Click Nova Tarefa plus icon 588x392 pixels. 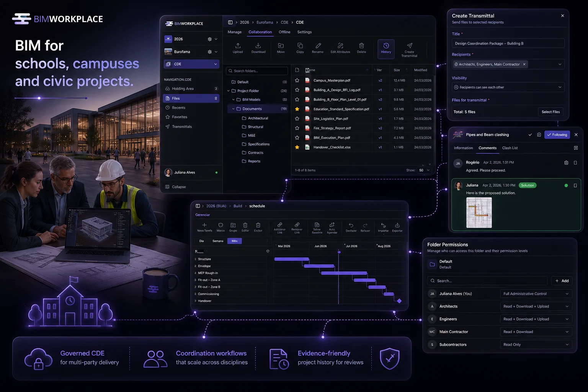(204, 225)
